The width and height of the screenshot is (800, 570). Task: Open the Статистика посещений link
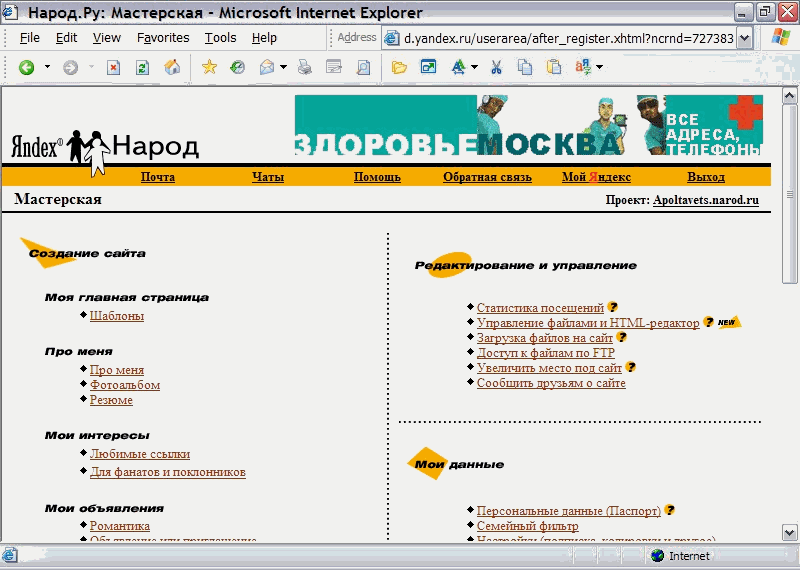point(540,308)
